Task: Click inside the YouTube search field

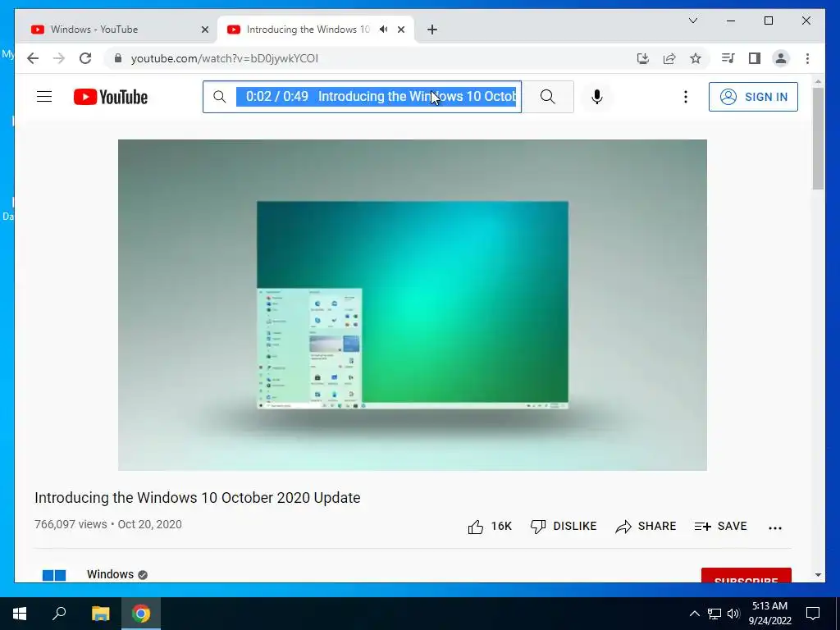Action: (x=362, y=97)
